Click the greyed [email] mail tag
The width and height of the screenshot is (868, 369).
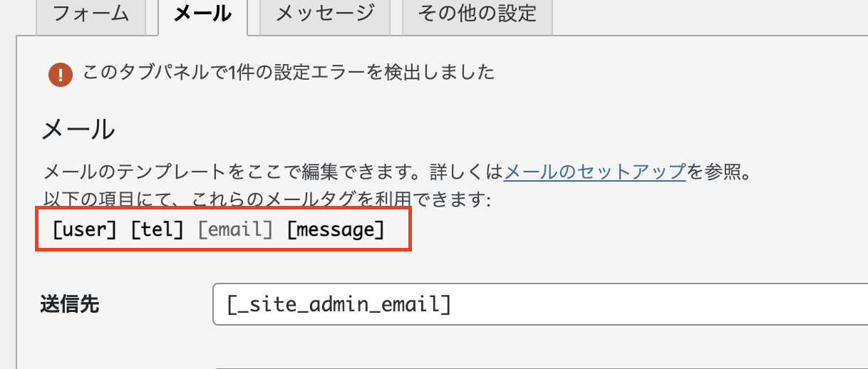(x=235, y=229)
